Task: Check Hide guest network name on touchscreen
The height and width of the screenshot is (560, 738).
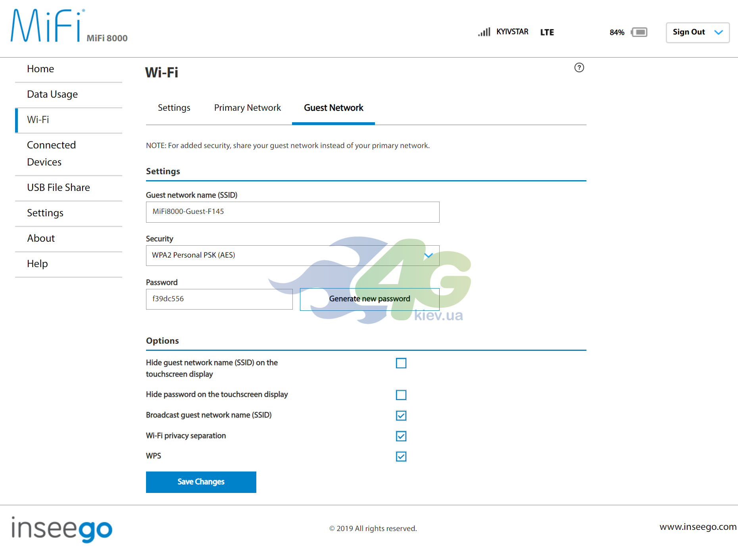Action: tap(401, 363)
